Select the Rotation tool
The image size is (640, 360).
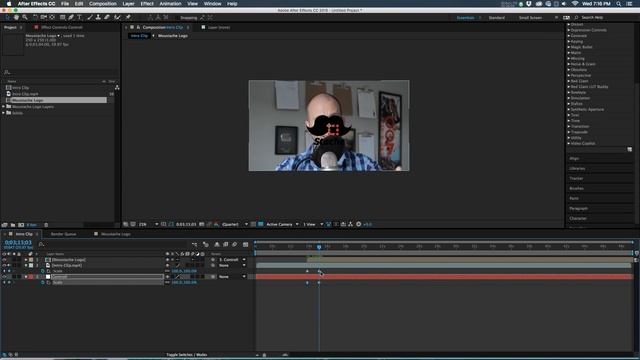[35, 18]
